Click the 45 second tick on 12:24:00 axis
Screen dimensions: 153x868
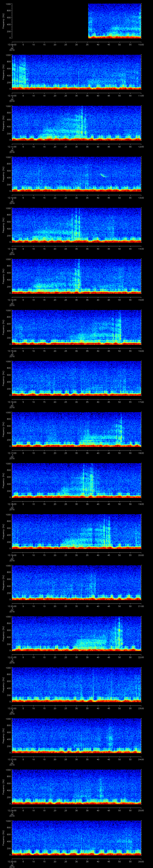tap(109, 810)
